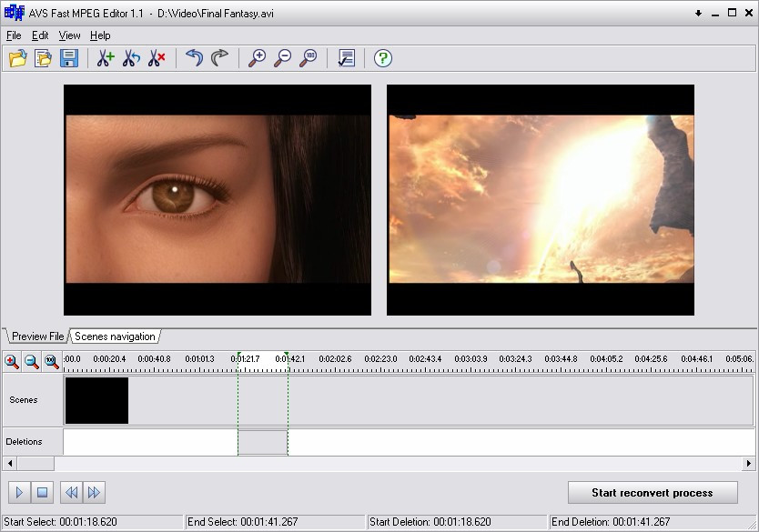This screenshot has width=759, height=532.
Task: Click the blue floppy disk save icon
Action: [68, 58]
